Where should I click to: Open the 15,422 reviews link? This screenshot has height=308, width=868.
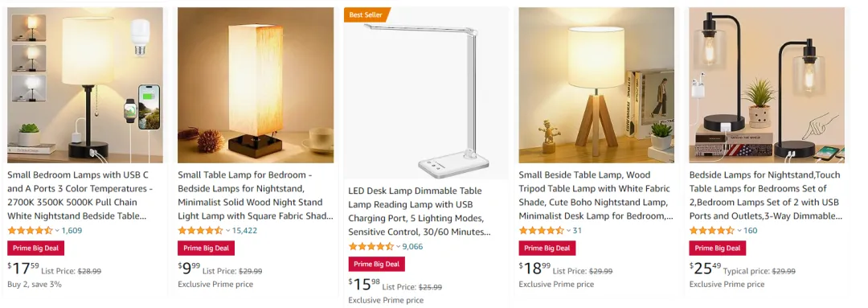[244, 231]
